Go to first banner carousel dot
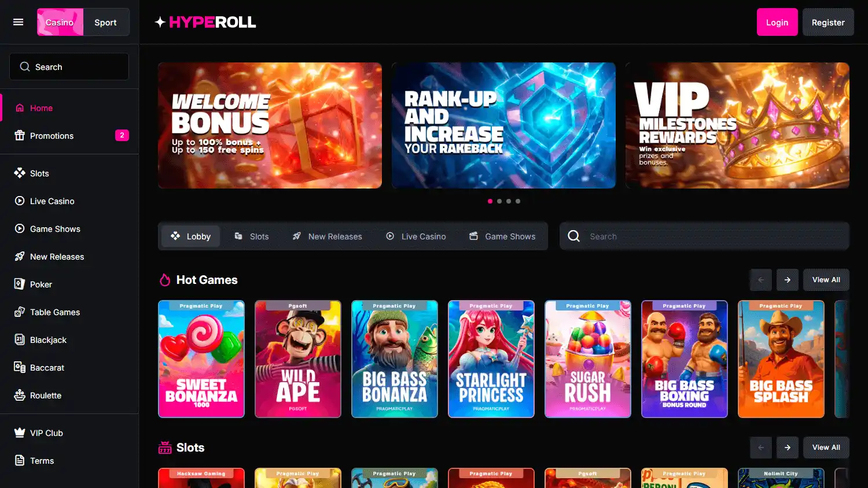The height and width of the screenshot is (488, 868). [490, 201]
